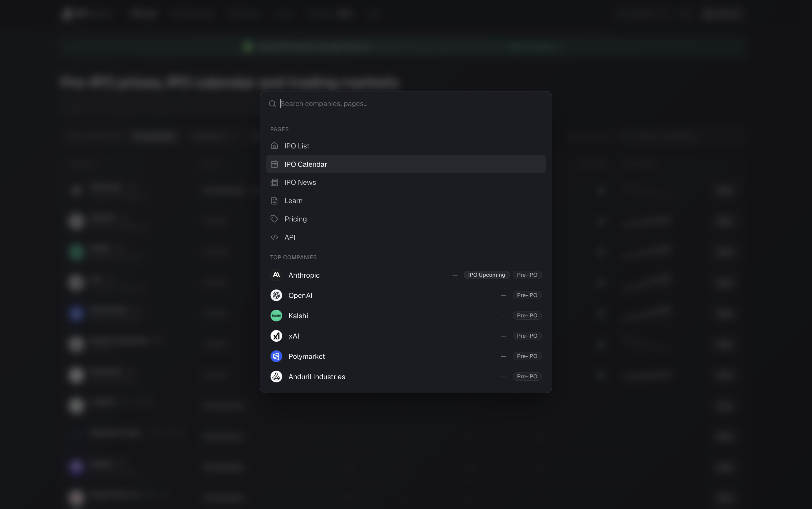Click the xAI company logo
The image size is (812, 509).
276,336
